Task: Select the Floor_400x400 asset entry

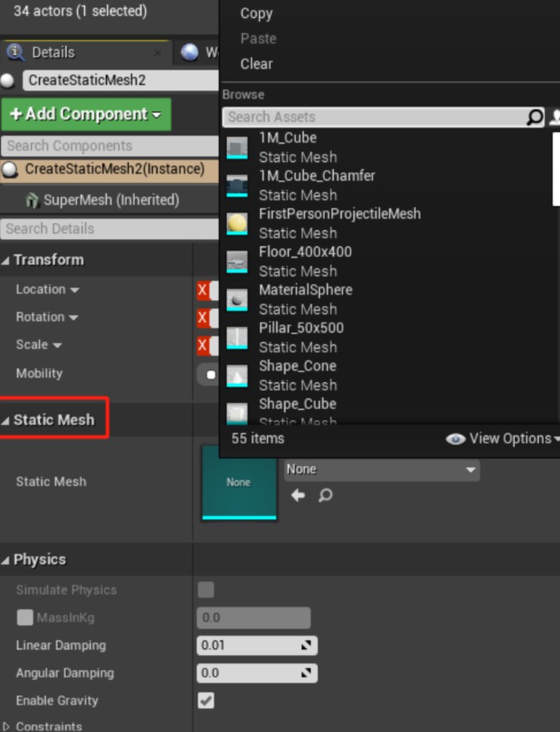Action: [x=388, y=261]
